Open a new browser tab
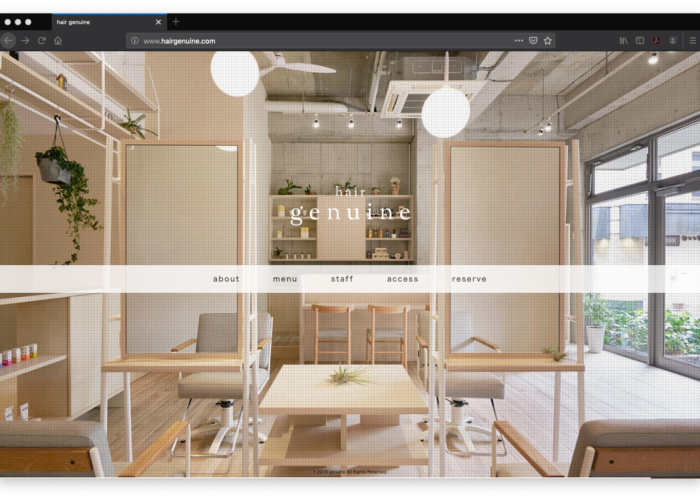700x500 pixels. pyautogui.click(x=176, y=21)
